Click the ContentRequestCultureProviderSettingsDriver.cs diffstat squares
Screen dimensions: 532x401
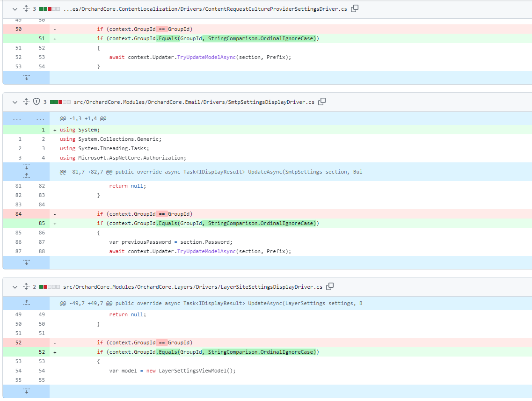tap(50, 9)
